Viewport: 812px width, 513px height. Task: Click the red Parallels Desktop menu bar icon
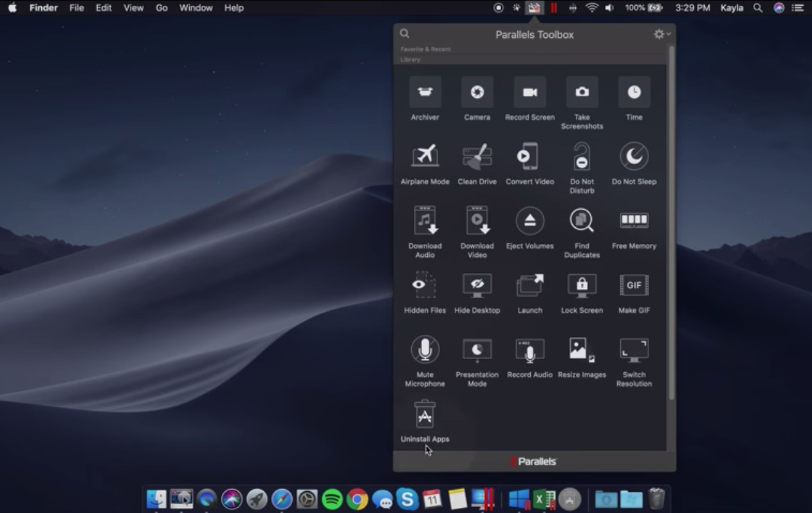pyautogui.click(x=553, y=8)
